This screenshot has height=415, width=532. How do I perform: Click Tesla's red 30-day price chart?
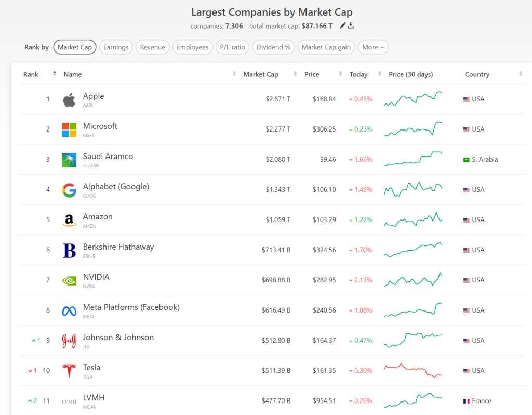[413, 370]
